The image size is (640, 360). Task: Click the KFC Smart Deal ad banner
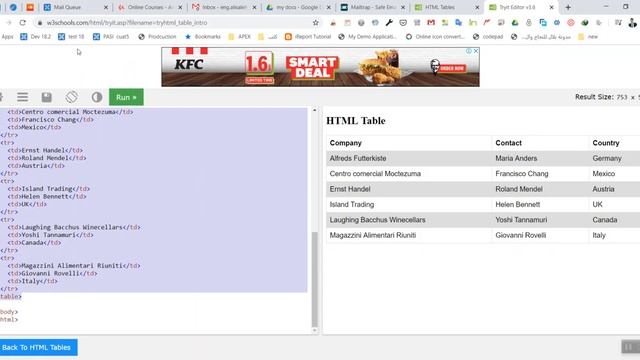[x=320, y=67]
